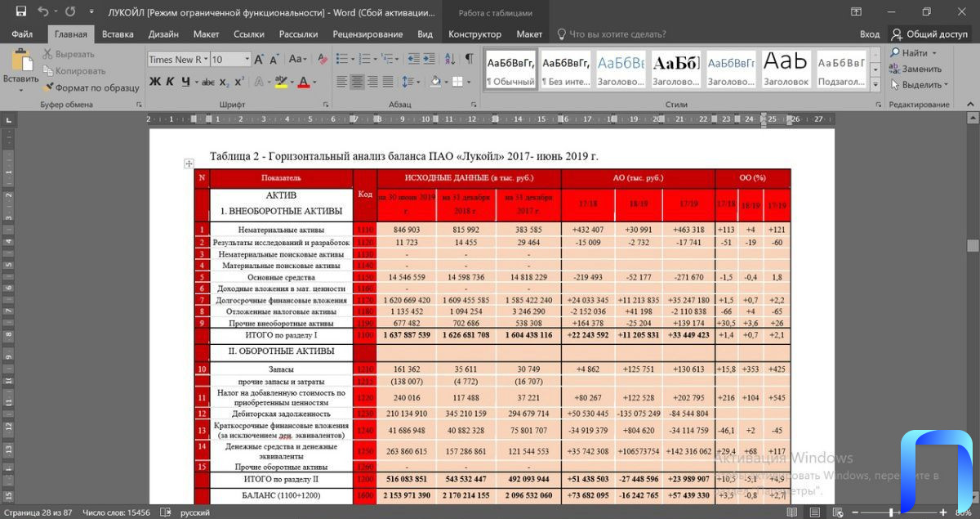980x519 pixels.
Task: Open the proofing status icon in status bar
Action: tap(165, 512)
